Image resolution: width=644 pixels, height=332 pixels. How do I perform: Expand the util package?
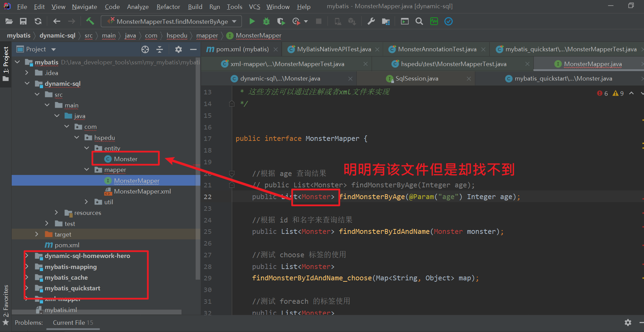pos(87,202)
